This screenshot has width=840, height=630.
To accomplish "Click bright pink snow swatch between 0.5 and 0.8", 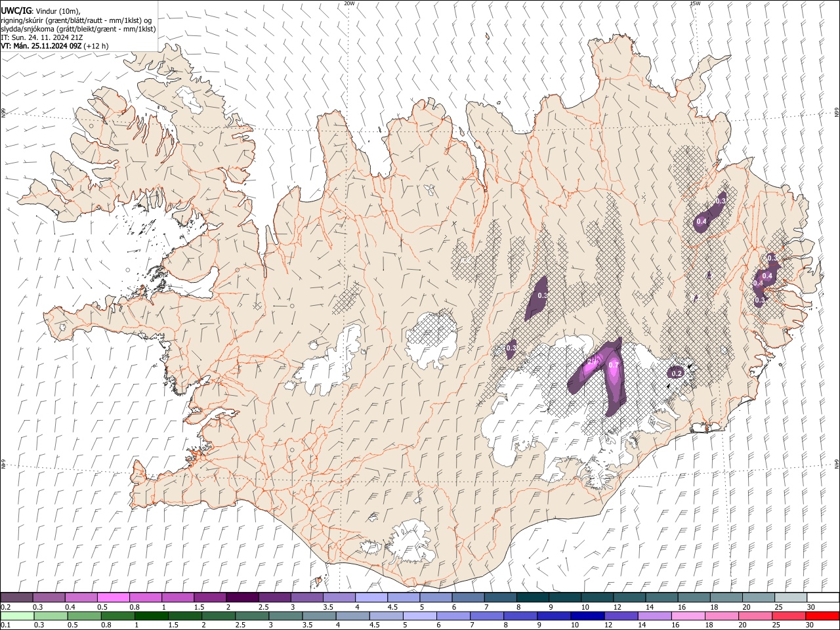I will pos(114,597).
